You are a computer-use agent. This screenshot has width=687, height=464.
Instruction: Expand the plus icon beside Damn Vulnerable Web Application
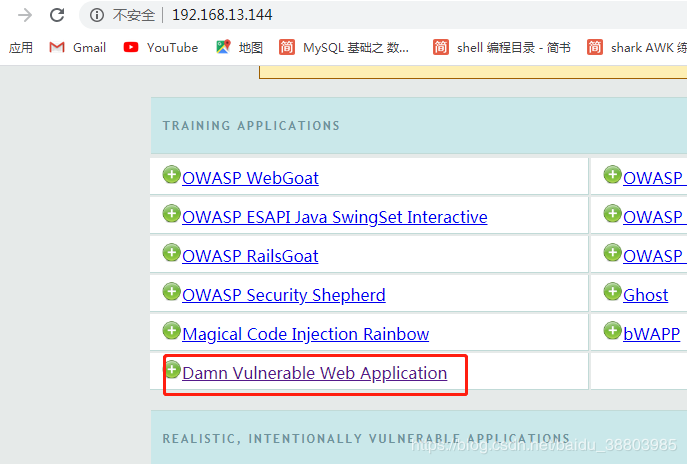tap(172, 370)
